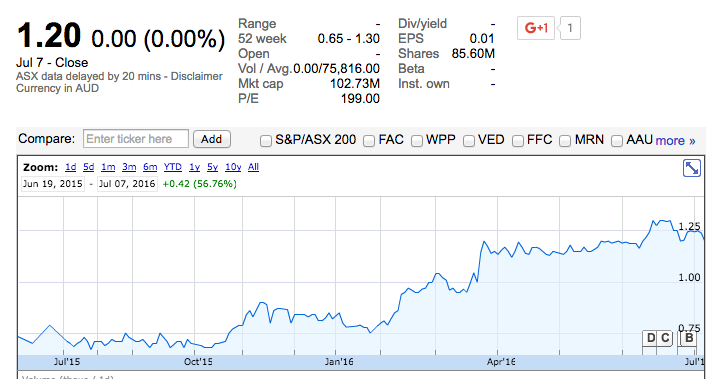Click the G+1 share button
This screenshot has height=379, width=716.
[x=536, y=28]
